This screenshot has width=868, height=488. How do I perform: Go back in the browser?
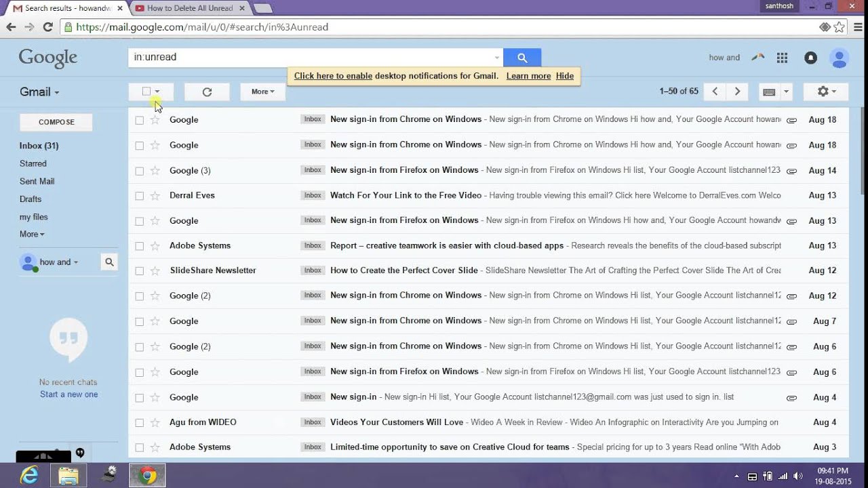pos(11,27)
